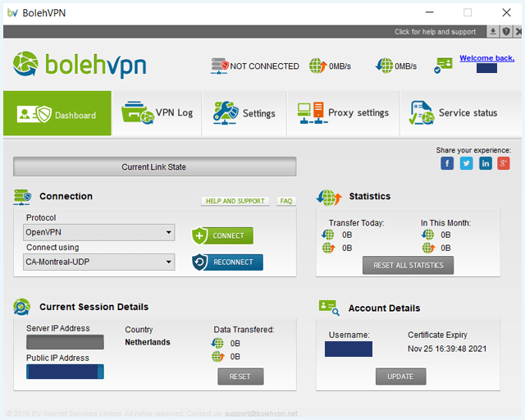Click the Certificate Expiry date text
This screenshot has width=525, height=420.
point(447,349)
